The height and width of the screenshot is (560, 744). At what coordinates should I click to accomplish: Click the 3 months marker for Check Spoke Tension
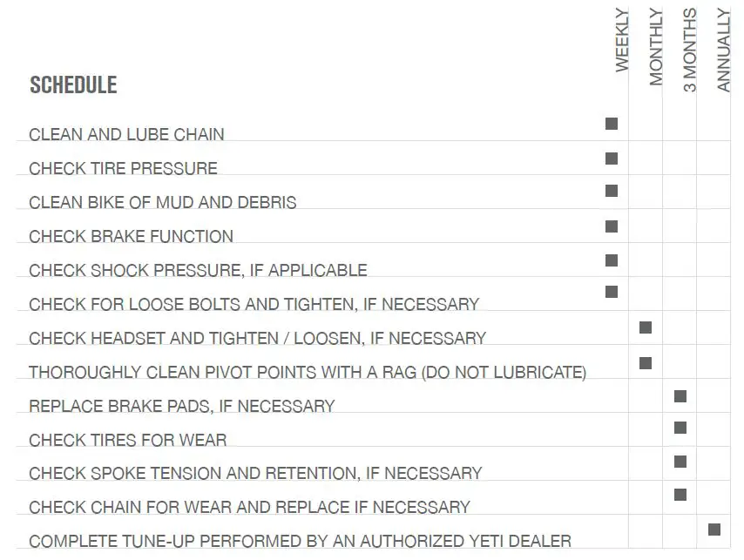click(680, 462)
